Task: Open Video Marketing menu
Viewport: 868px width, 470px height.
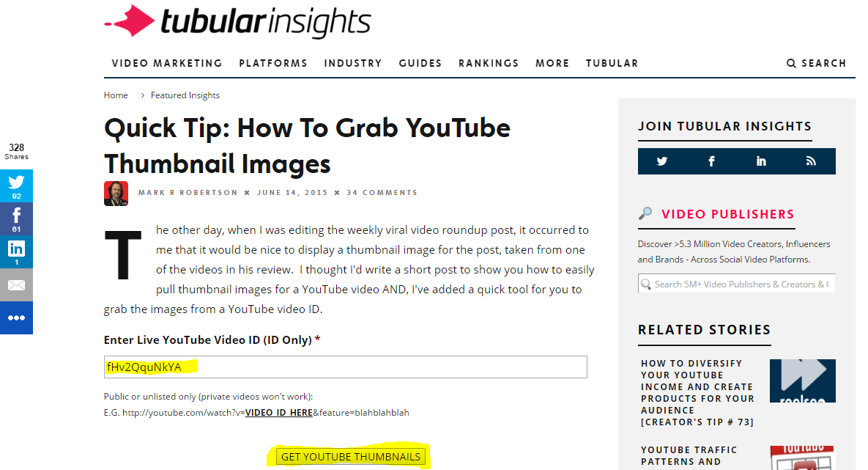Action: pos(167,63)
